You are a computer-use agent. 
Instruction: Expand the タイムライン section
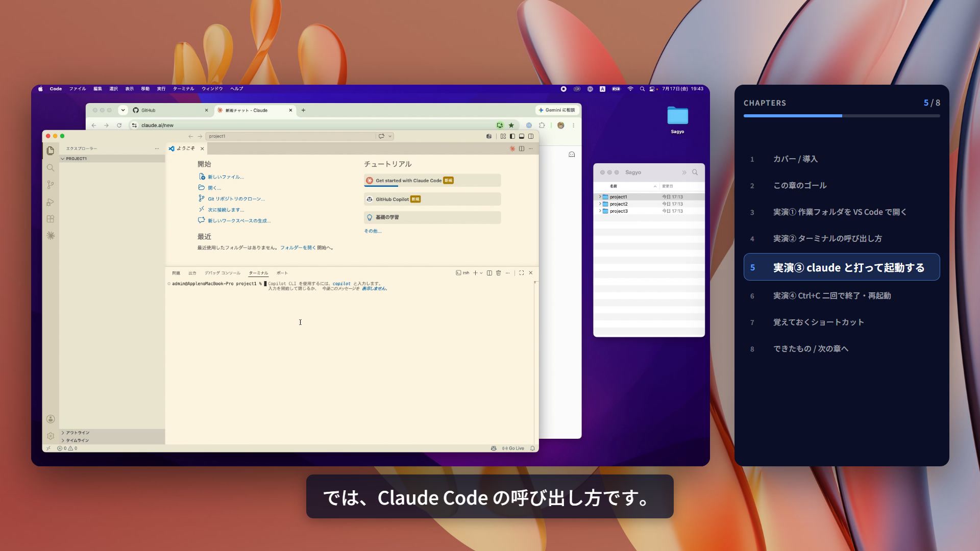(112, 440)
